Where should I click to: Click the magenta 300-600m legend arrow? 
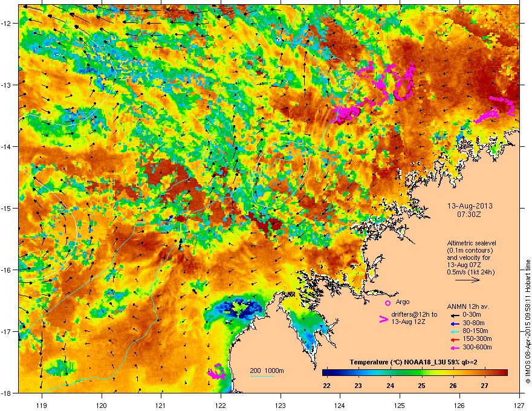click(x=455, y=348)
